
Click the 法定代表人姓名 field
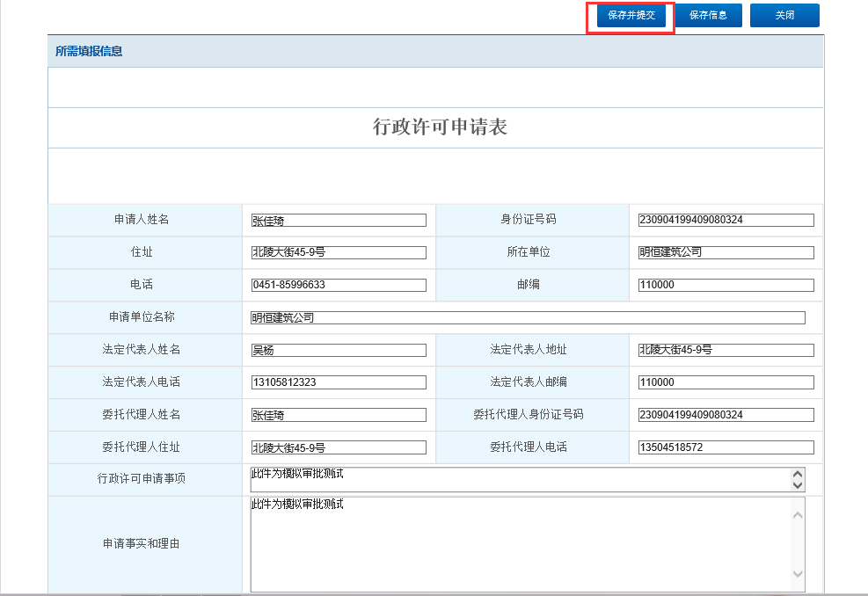point(339,350)
